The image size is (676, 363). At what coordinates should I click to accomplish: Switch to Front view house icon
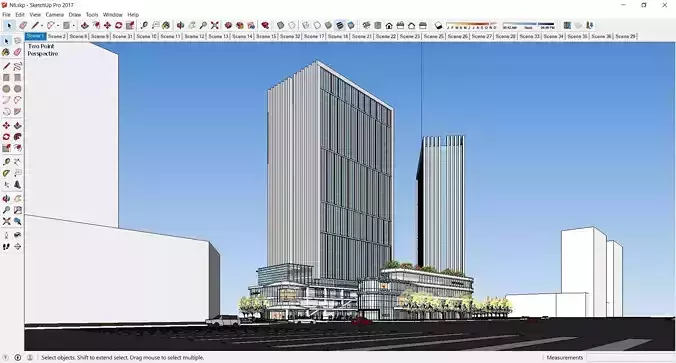pos(389,25)
